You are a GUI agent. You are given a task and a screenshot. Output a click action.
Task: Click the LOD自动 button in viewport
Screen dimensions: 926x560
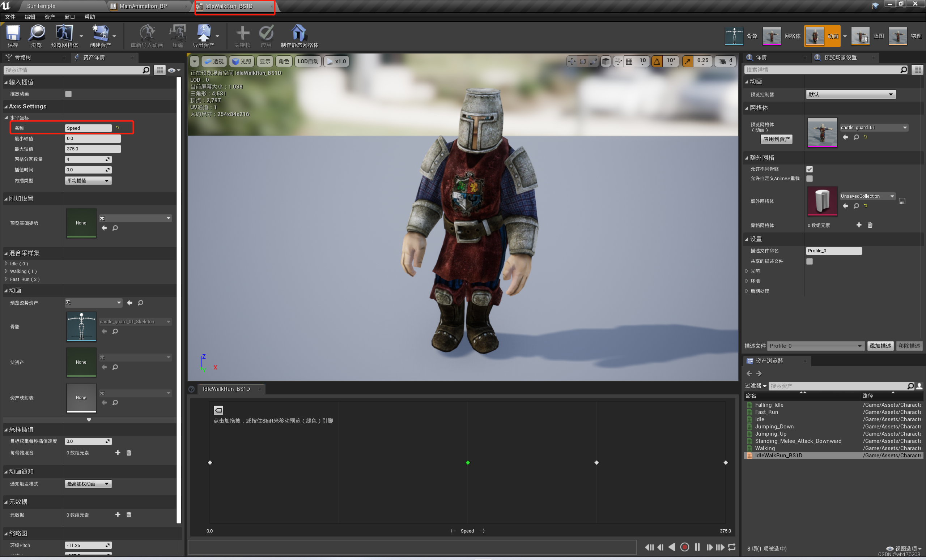tap(308, 61)
